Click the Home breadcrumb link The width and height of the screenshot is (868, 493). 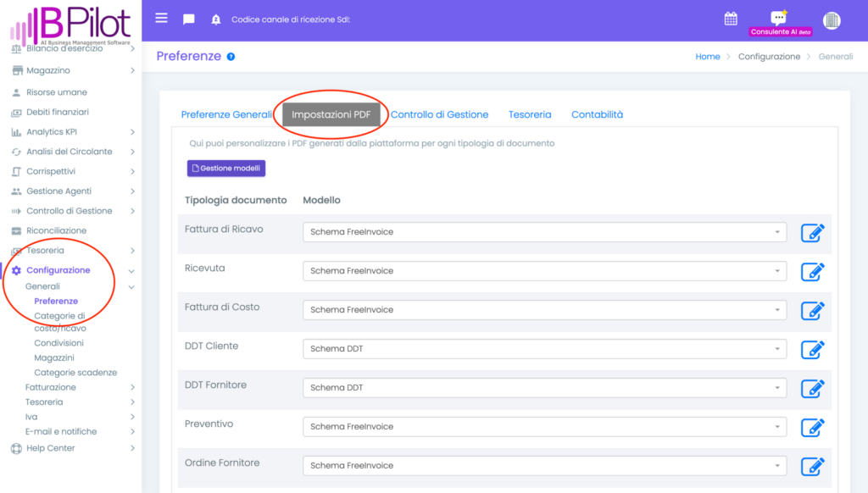pos(707,57)
